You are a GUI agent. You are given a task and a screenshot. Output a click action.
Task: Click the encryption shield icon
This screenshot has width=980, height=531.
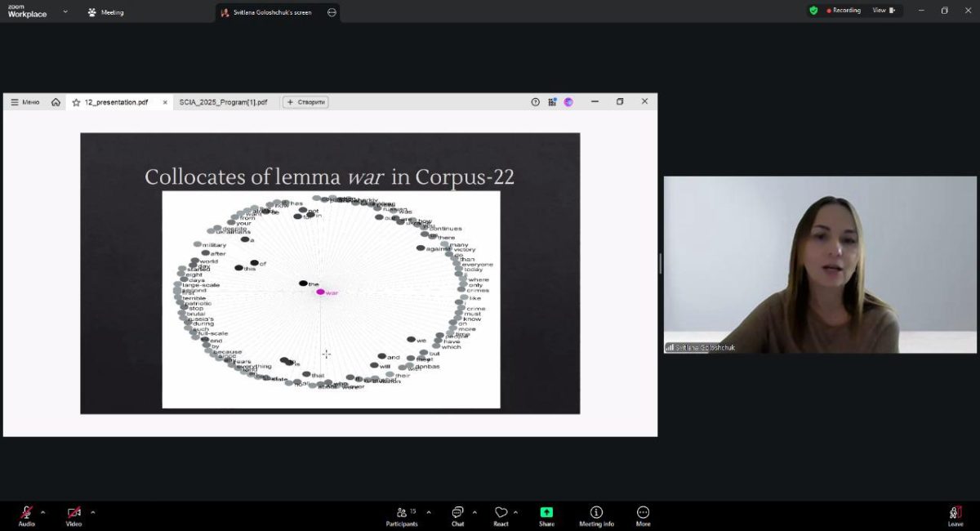point(813,11)
